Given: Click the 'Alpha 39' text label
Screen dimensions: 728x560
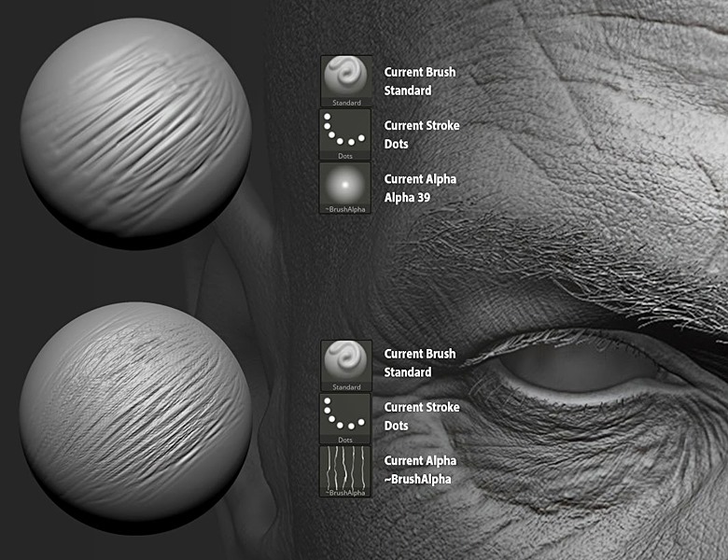Looking at the screenshot, I should 407,197.
